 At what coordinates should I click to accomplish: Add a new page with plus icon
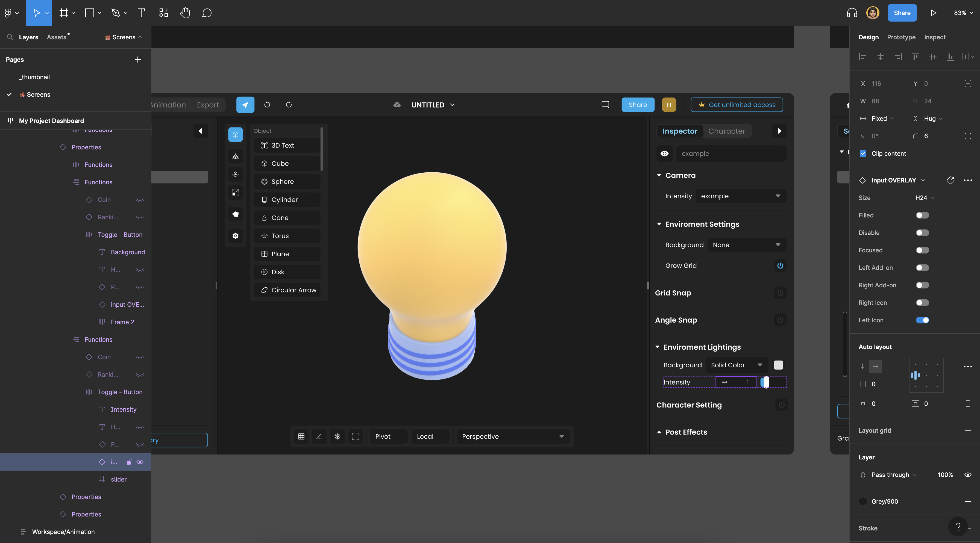(138, 60)
